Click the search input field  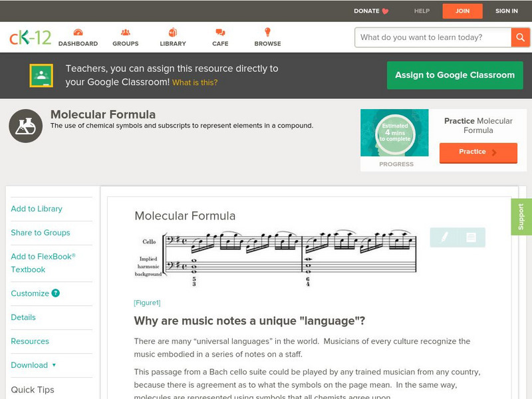(x=433, y=37)
